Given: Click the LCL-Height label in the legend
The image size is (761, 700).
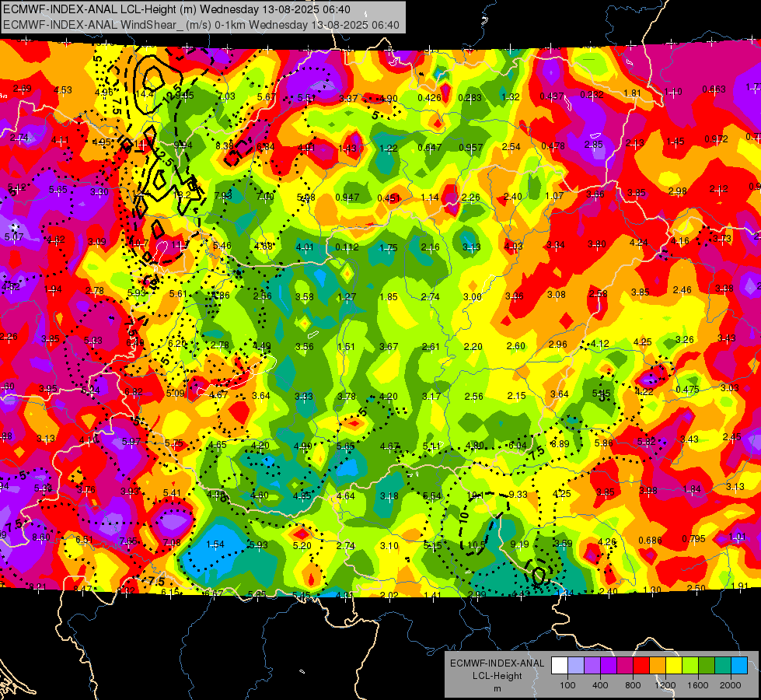Looking at the screenshot, I should (497, 676).
